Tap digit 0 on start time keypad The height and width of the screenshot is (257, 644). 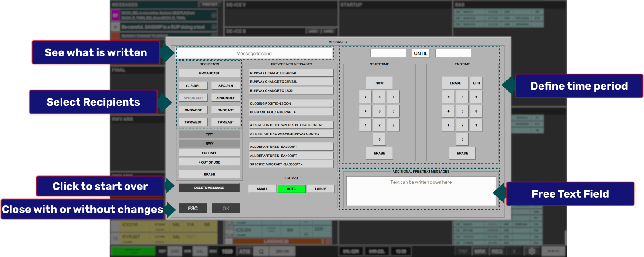point(379,139)
